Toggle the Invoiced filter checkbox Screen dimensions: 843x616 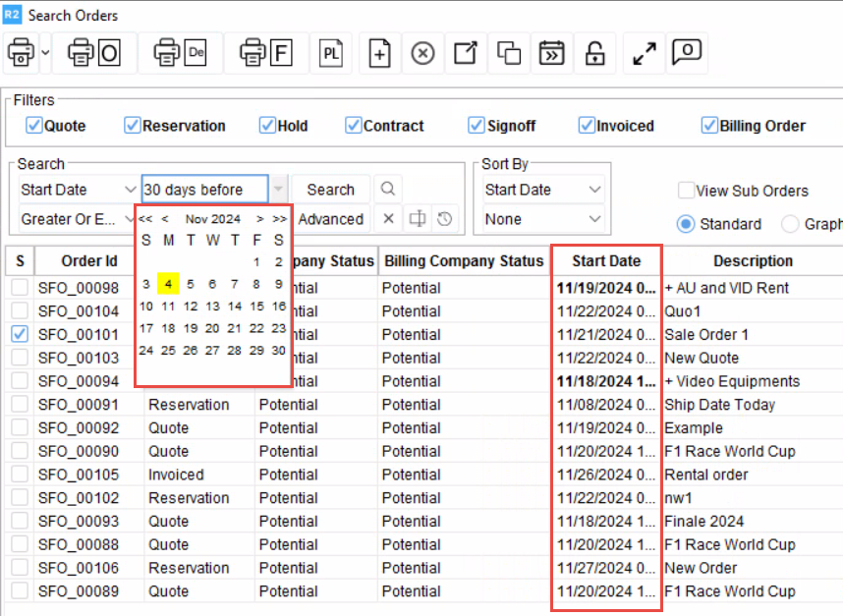pyautogui.click(x=587, y=126)
